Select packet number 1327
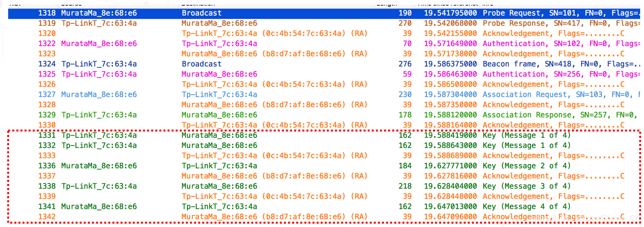644x227 pixels. point(47,95)
